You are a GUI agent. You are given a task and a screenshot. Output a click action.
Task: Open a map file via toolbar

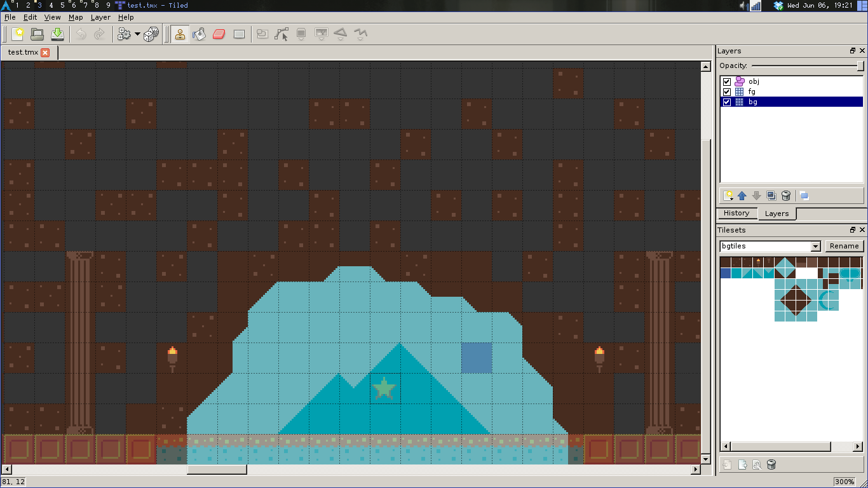37,34
